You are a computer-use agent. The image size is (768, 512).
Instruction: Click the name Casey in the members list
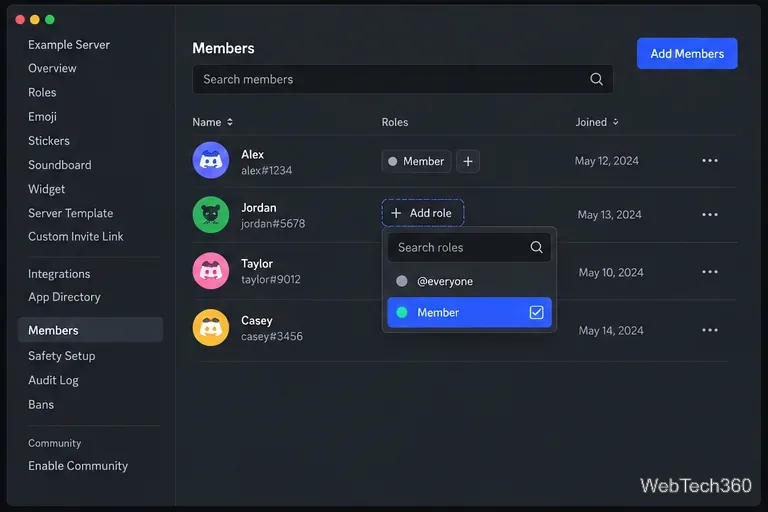(x=257, y=320)
